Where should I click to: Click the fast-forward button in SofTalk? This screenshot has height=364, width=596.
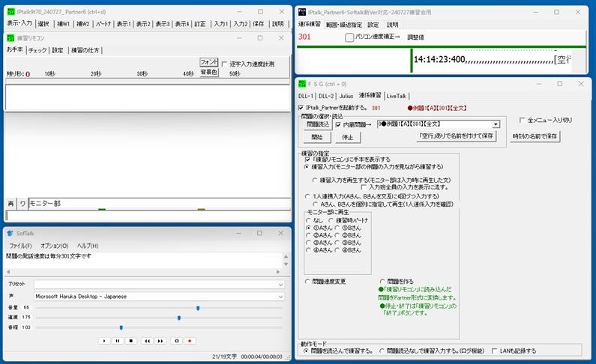click(160, 340)
